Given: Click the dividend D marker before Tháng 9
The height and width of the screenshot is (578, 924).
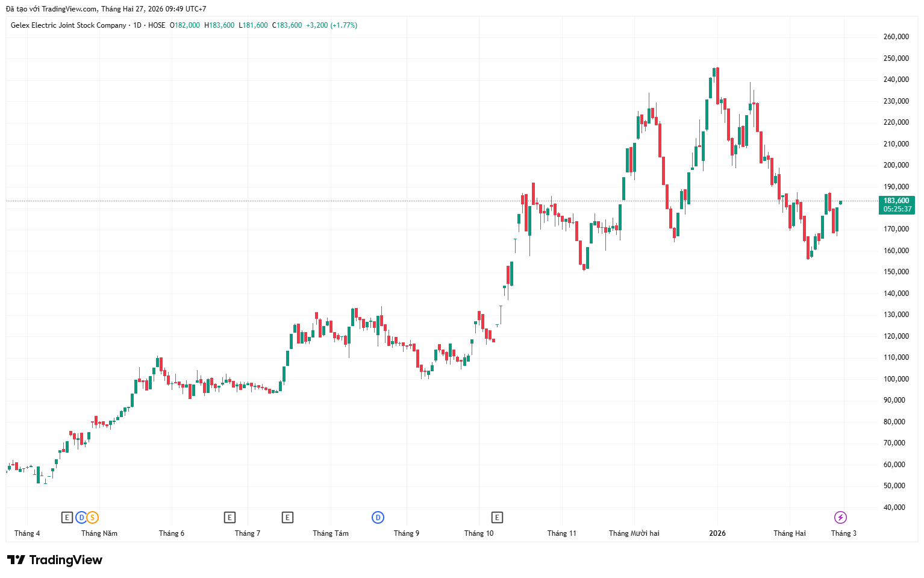Looking at the screenshot, I should coord(378,517).
